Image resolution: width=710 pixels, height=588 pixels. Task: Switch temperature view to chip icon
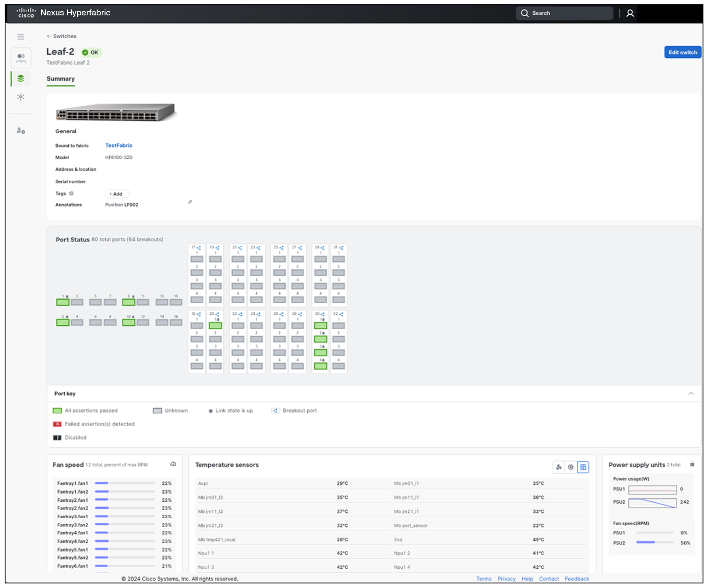pyautogui.click(x=571, y=467)
